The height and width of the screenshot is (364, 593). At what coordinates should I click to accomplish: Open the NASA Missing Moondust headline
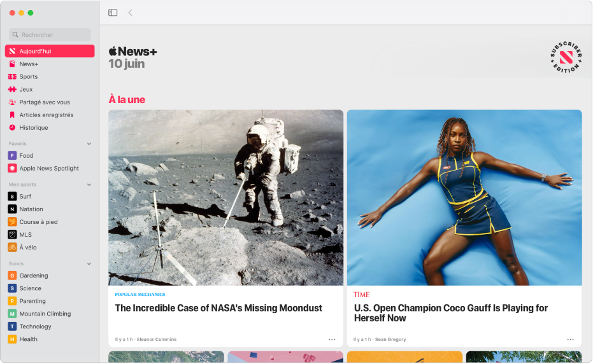coord(218,309)
